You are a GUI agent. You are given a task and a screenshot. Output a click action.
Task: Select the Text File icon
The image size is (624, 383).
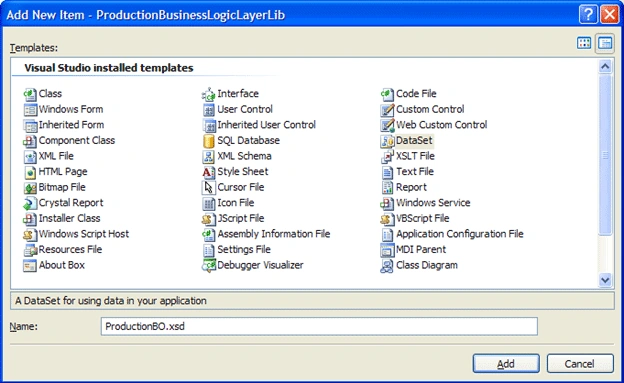point(387,172)
